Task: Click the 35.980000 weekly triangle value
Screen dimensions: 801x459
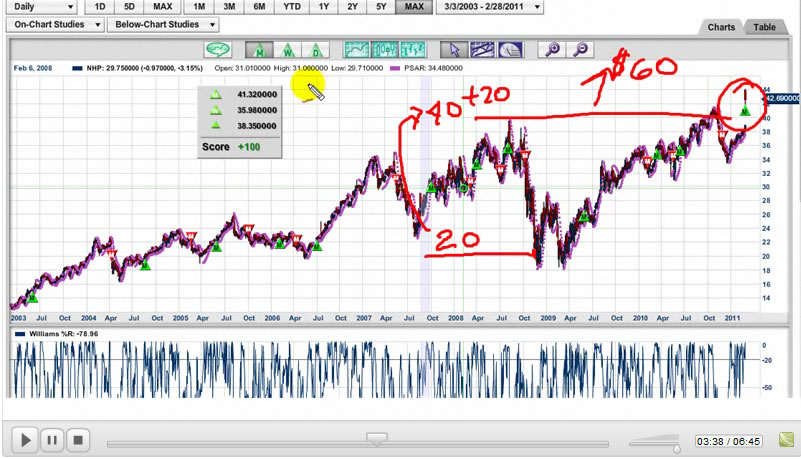Action: click(x=256, y=110)
